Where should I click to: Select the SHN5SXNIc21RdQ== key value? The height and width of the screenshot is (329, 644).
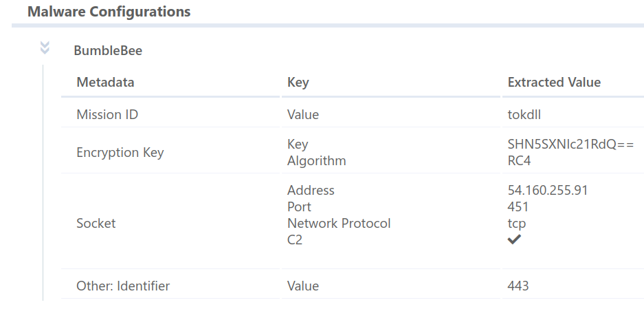[571, 145]
